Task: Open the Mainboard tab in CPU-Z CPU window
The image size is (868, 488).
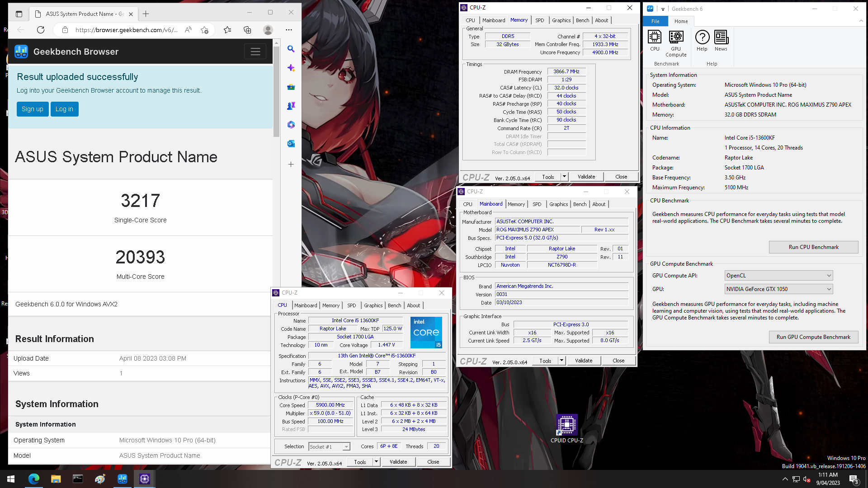Action: (x=306, y=305)
